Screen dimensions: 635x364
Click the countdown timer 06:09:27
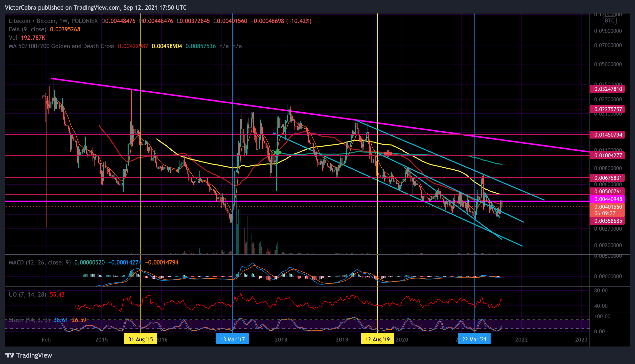click(x=605, y=213)
